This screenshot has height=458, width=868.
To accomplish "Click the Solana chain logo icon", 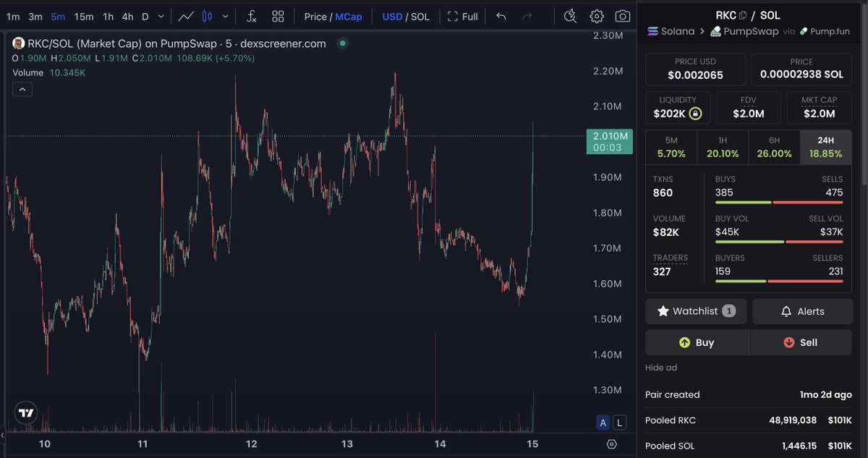I will pos(652,31).
